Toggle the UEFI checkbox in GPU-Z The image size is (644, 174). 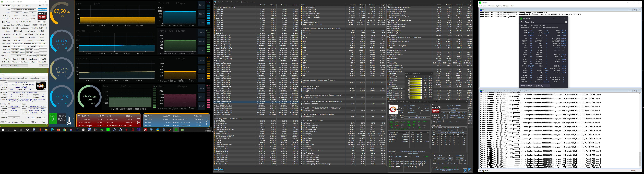[x=42, y=22]
